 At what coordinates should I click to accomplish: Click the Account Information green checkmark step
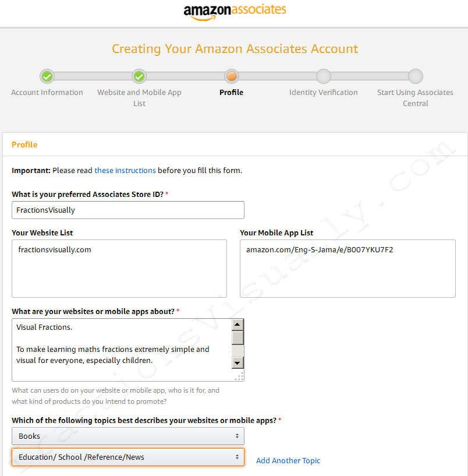(47, 76)
